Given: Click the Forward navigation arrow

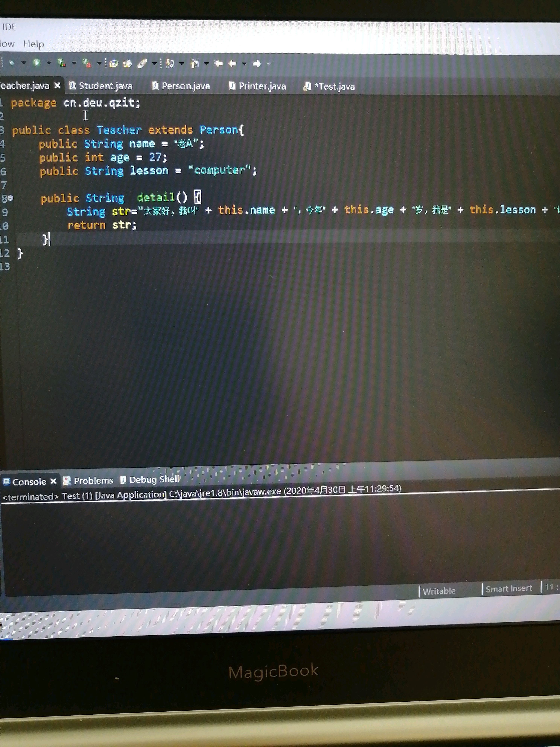Looking at the screenshot, I should tap(256, 63).
